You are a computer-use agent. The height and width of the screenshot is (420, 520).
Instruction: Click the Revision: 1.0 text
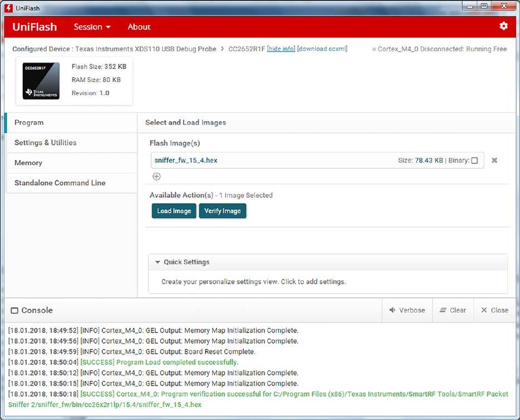coord(90,93)
